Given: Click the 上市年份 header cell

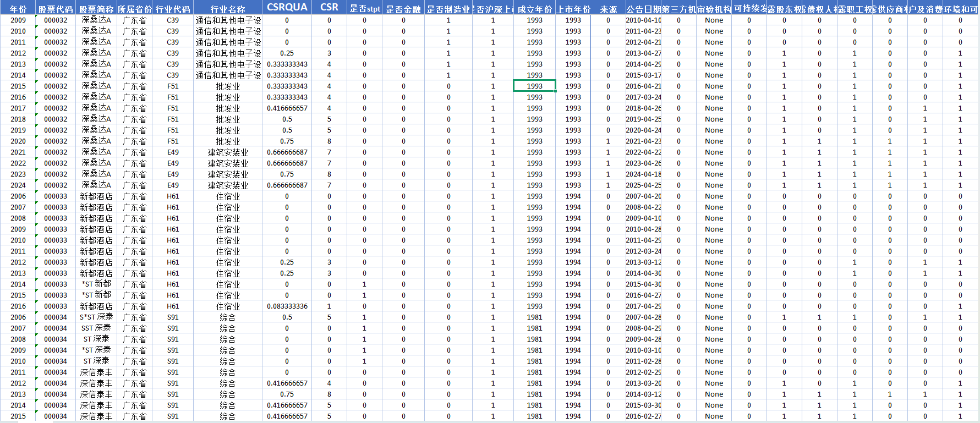Looking at the screenshot, I should tap(573, 9).
